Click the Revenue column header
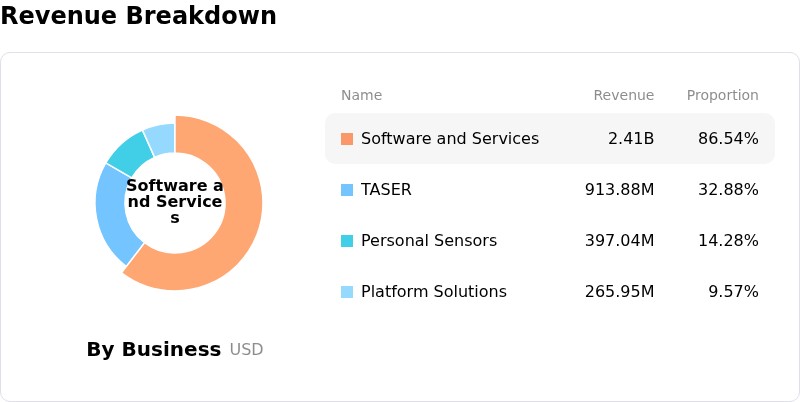Image resolution: width=800 pixels, height=402 pixels. (x=623, y=95)
